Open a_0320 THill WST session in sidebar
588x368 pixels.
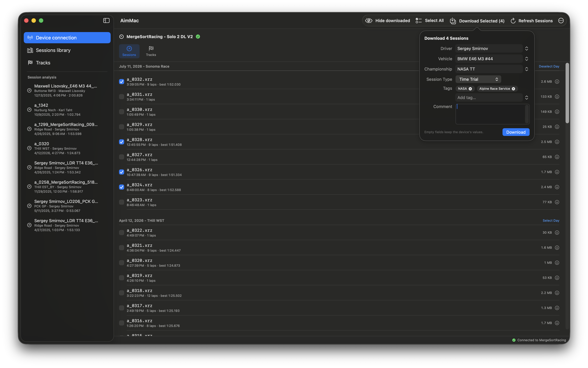tap(67, 148)
